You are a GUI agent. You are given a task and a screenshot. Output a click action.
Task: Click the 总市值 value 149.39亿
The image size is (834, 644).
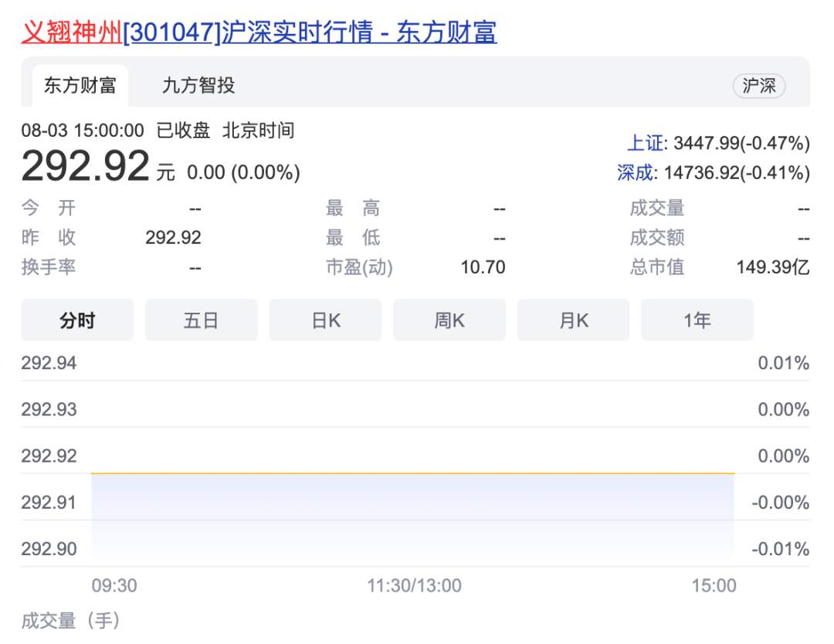click(772, 268)
